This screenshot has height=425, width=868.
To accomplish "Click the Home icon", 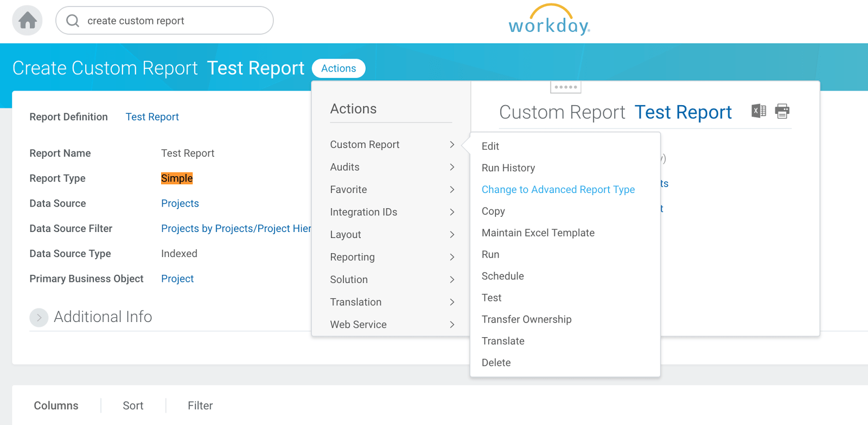I will (28, 21).
